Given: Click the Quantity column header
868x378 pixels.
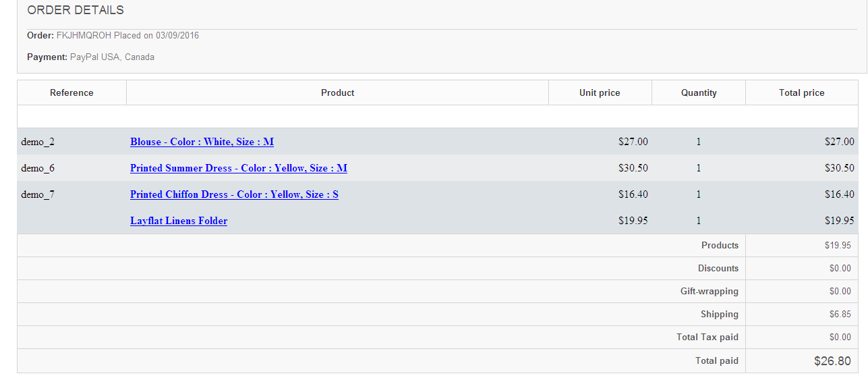Looking at the screenshot, I should (699, 93).
